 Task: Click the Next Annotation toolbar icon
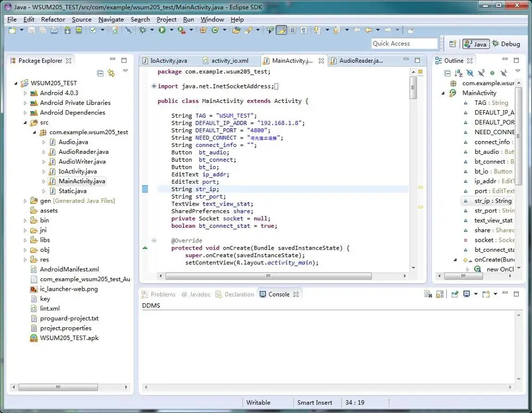[317, 30]
